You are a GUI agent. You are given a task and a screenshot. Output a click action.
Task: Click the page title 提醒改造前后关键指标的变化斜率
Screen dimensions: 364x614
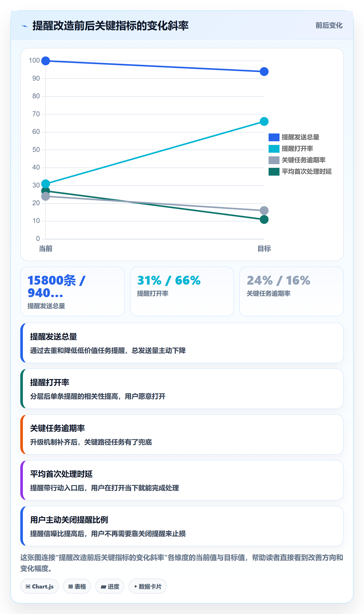point(110,26)
